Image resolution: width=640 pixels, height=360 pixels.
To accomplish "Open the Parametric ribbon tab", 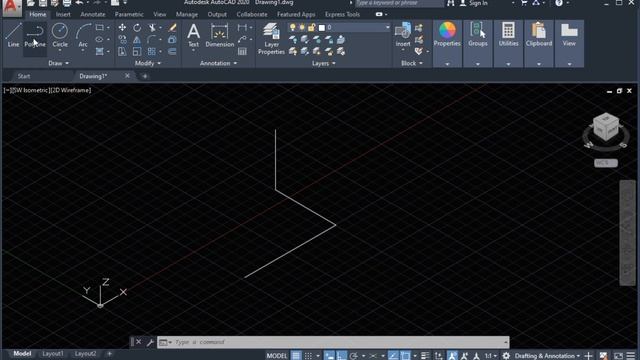I will 129,14.
